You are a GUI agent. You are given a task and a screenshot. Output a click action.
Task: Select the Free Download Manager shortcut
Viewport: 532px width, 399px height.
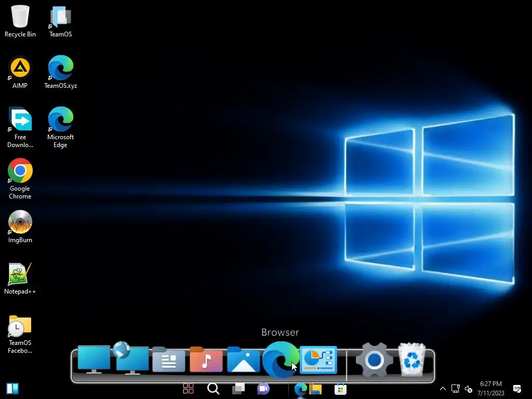20,127
